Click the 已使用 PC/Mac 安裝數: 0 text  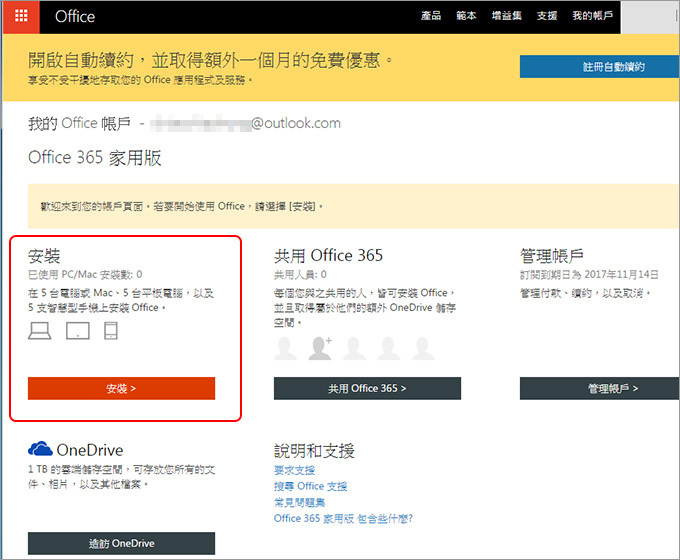tap(85, 275)
